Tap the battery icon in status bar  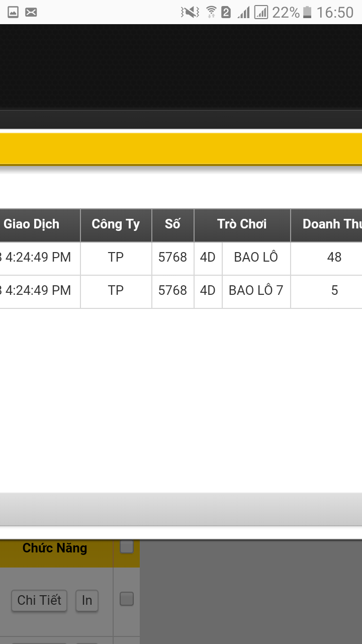(x=307, y=12)
